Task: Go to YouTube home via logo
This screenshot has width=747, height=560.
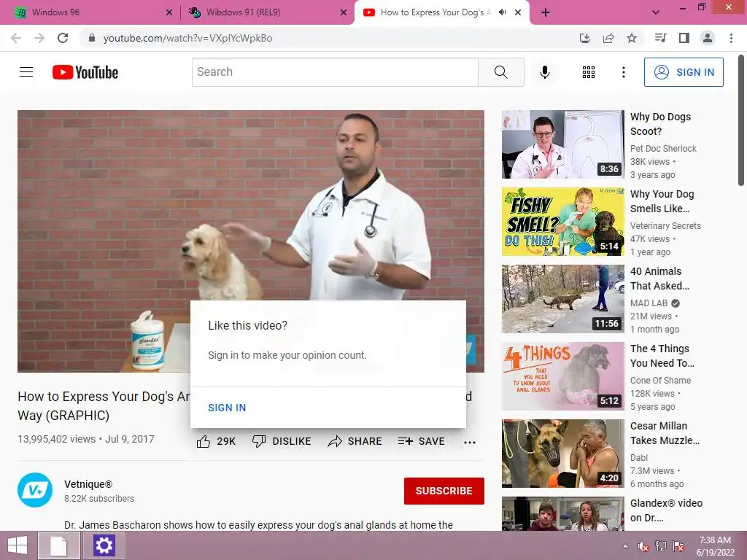Action: 85,72
